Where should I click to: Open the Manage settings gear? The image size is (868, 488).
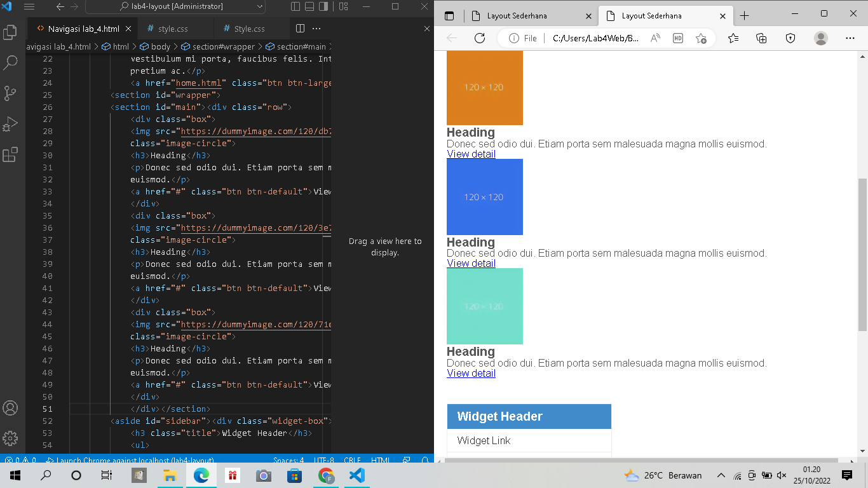10,438
